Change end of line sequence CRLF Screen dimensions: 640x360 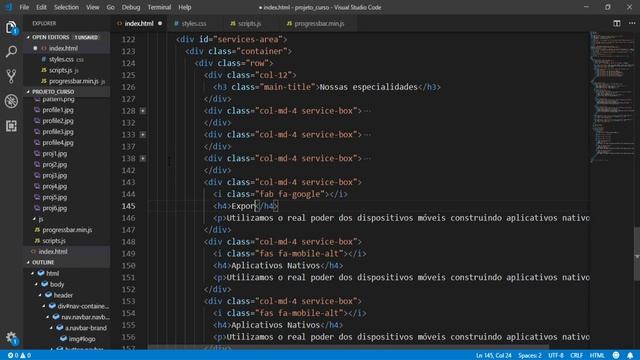(576, 356)
